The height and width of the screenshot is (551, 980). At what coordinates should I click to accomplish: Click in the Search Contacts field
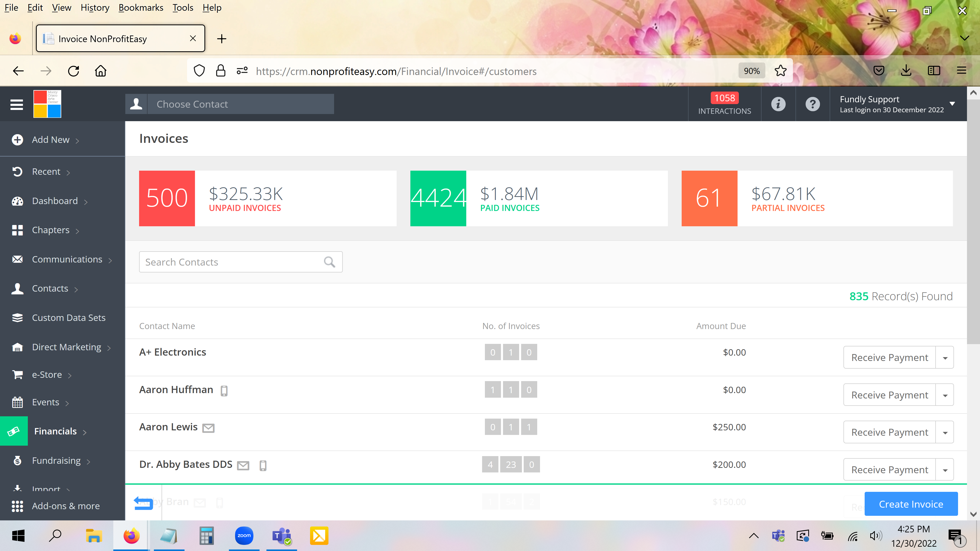[x=240, y=262]
